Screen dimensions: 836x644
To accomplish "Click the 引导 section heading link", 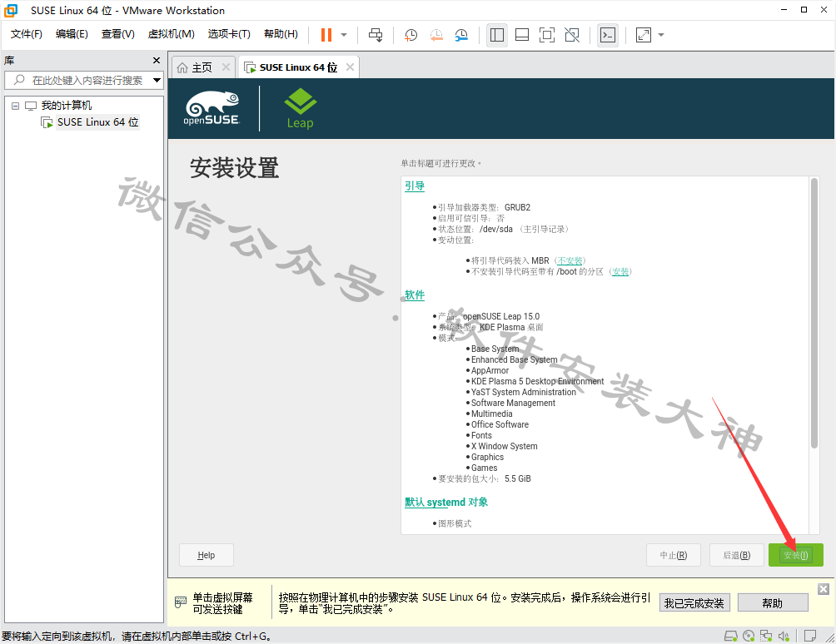I will pos(415,186).
